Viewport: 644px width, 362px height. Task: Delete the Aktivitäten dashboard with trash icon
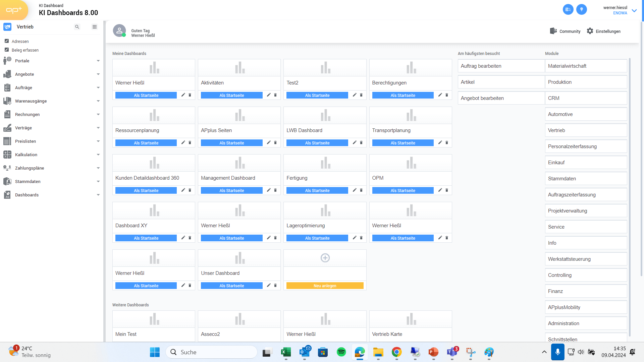point(275,95)
